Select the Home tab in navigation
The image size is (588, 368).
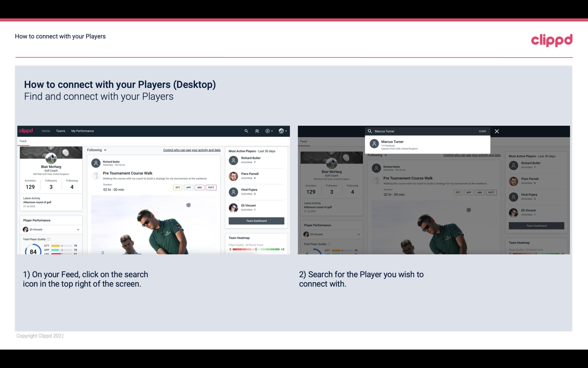coord(45,131)
